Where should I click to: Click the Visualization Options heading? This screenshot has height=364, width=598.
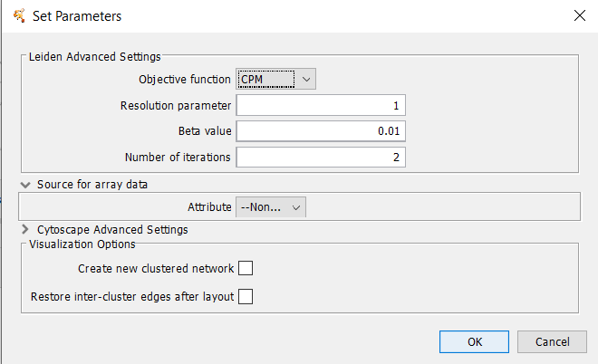point(82,244)
